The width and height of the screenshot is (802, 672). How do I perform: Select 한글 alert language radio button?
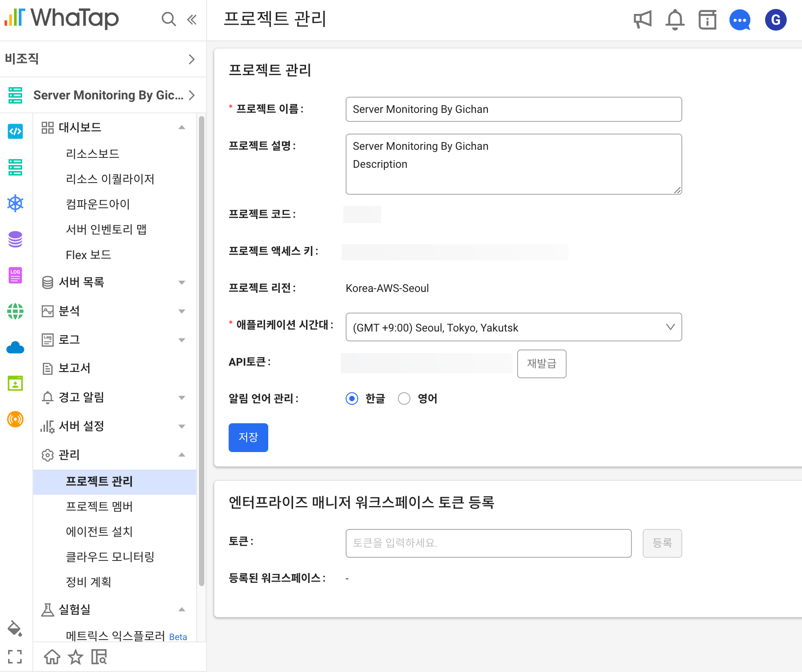(x=352, y=399)
